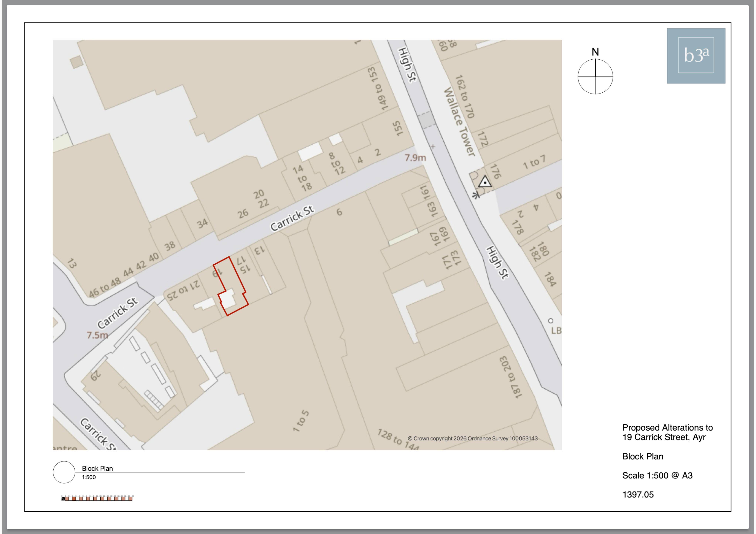The image size is (756, 534).
Task: Select the '19 Carrick Street, Ayr' text
Action: coord(664,437)
